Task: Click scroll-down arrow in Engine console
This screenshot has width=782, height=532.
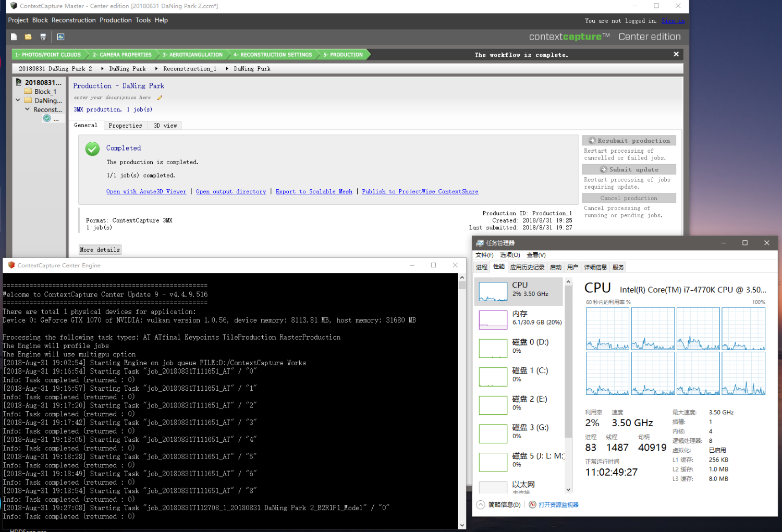Action: coord(462,525)
